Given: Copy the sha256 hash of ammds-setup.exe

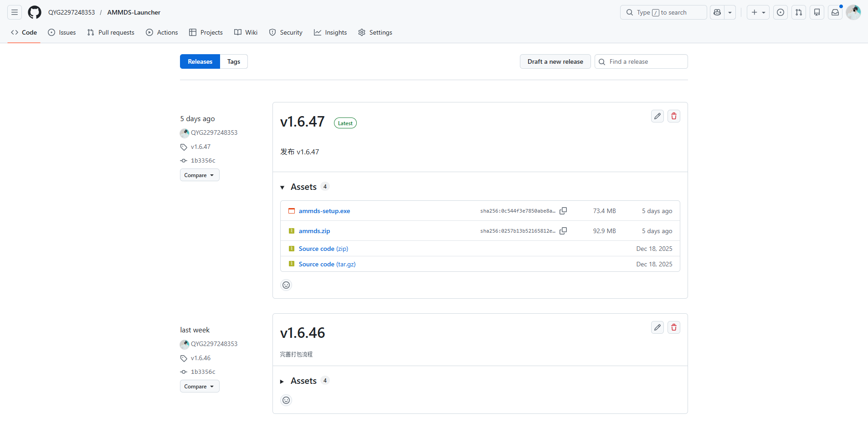Looking at the screenshot, I should coord(563,211).
